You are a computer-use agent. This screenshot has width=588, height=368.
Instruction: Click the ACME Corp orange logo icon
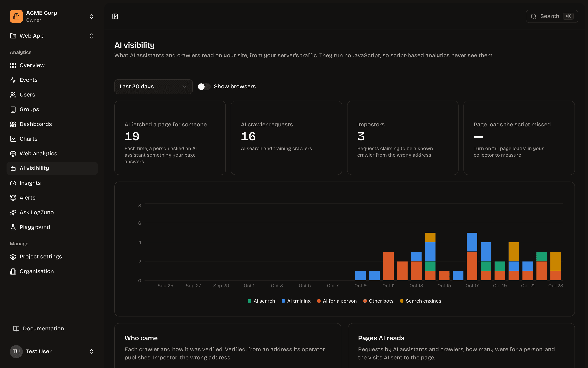pos(16,16)
